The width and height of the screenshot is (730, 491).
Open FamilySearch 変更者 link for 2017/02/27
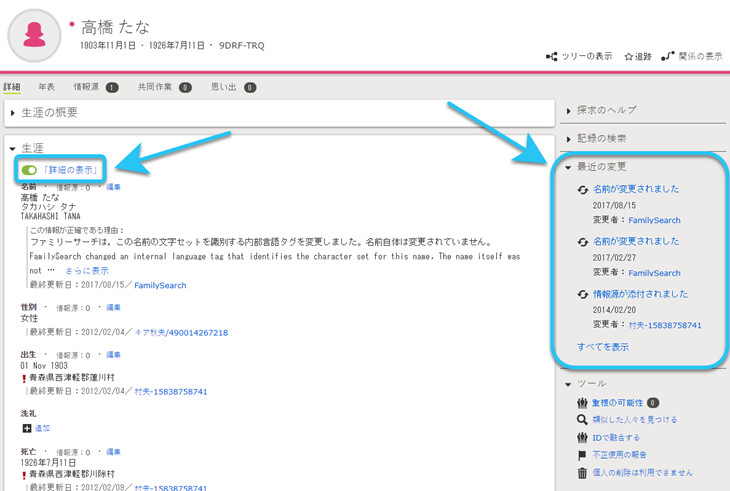pos(654,273)
